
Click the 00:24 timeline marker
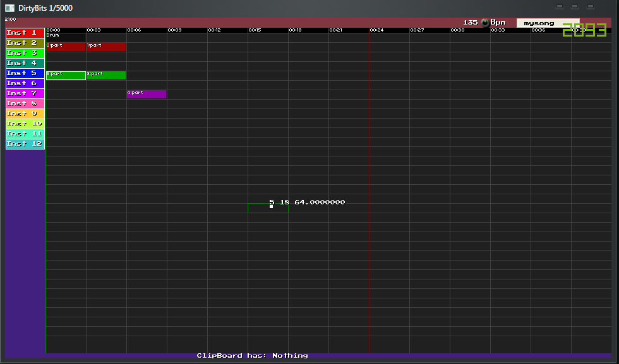(x=376, y=30)
